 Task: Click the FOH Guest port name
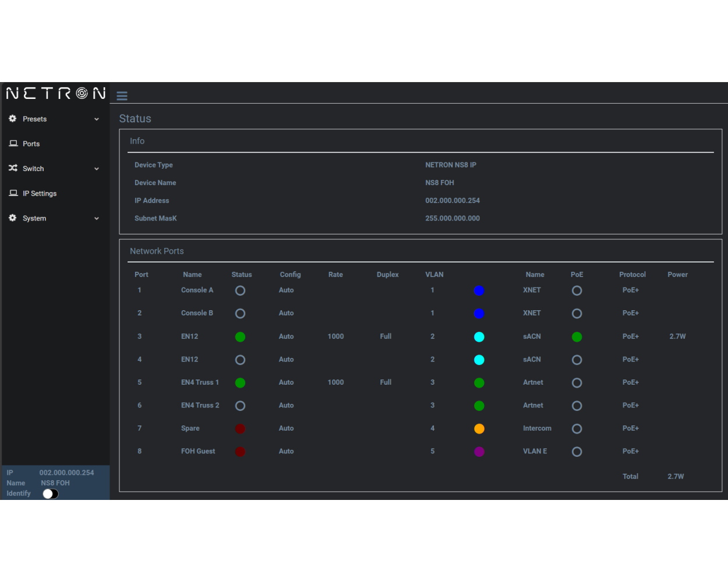tap(198, 451)
